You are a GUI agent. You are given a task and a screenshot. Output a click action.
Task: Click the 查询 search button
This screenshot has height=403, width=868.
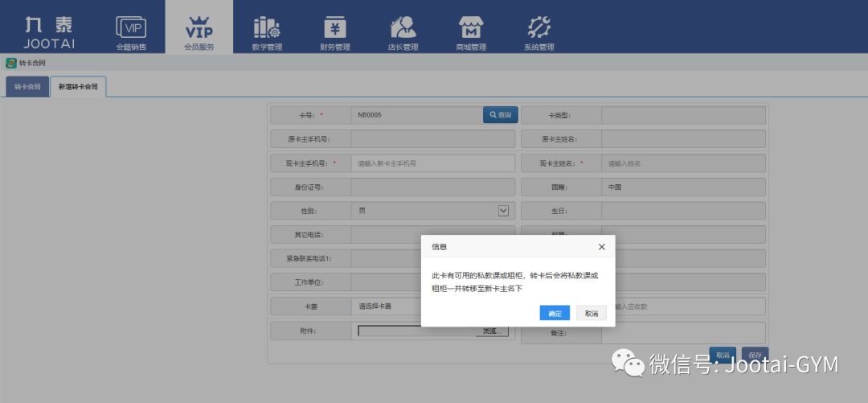click(x=501, y=115)
